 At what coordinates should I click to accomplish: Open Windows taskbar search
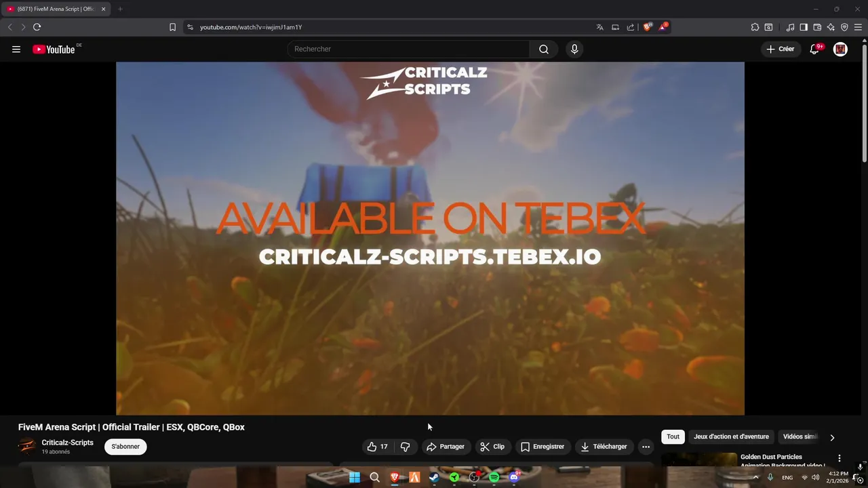(x=374, y=477)
